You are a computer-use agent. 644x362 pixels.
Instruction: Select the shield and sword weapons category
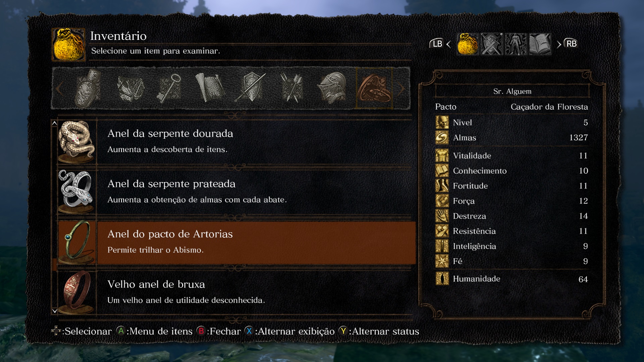(x=251, y=88)
